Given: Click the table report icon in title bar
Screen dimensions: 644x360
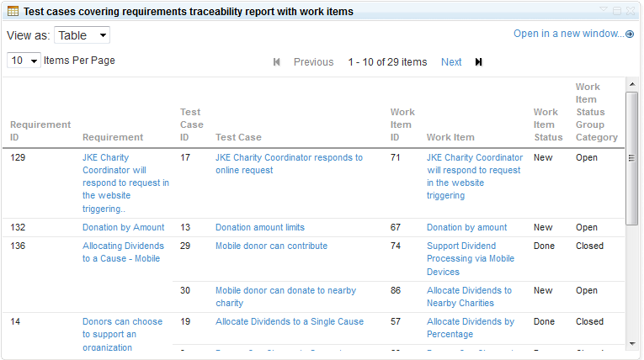Looking at the screenshot, I should tap(13, 11).
